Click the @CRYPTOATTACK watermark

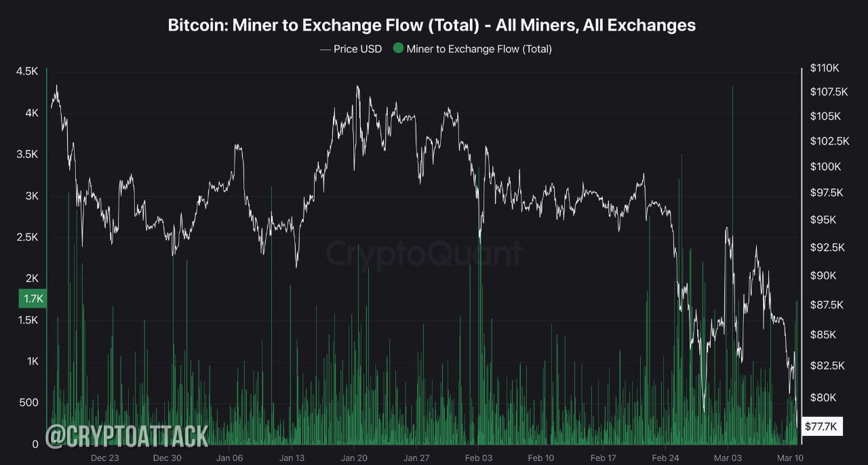click(127, 436)
